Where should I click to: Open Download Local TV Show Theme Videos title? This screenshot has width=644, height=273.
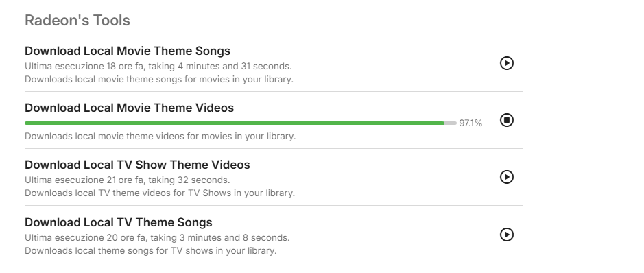tap(137, 165)
